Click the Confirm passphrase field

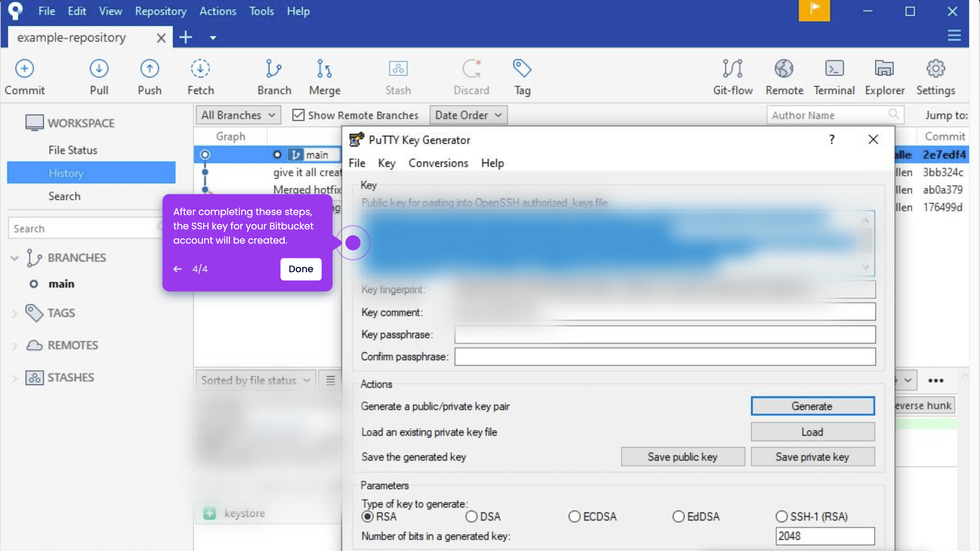click(665, 357)
